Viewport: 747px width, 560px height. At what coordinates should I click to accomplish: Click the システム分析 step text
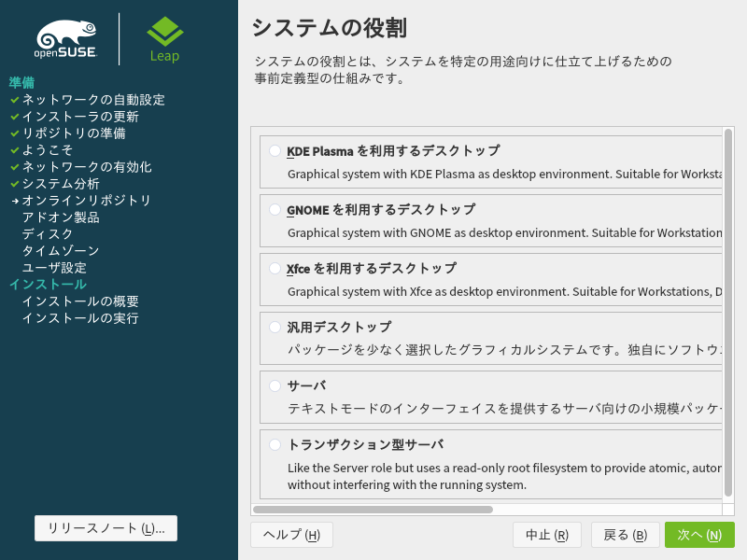tap(61, 184)
